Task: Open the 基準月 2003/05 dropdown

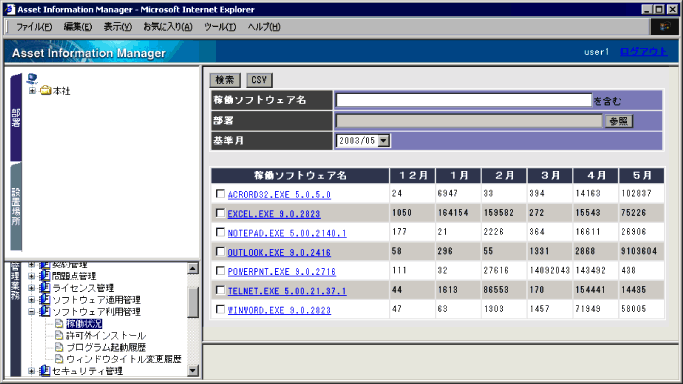Action: pyautogui.click(x=383, y=141)
